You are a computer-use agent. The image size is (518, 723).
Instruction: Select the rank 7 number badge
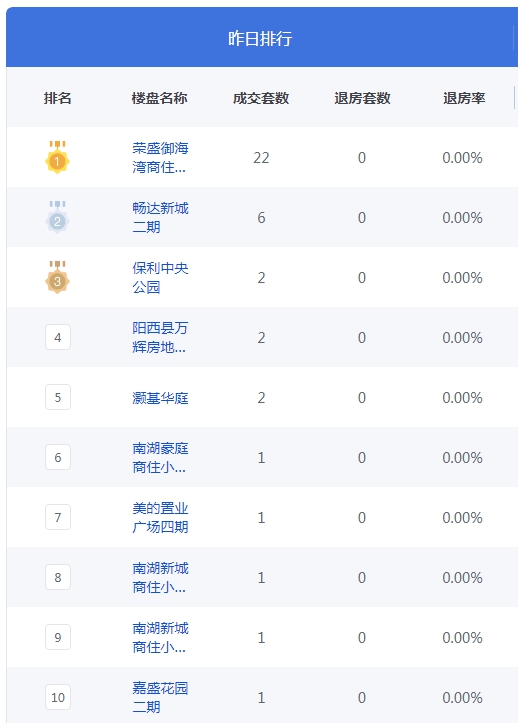(x=58, y=517)
